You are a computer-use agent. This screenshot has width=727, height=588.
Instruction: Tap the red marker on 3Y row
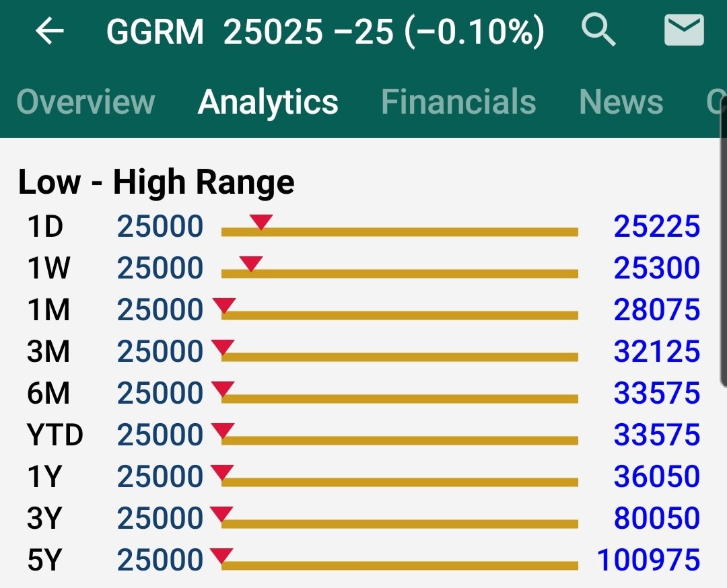(x=221, y=514)
